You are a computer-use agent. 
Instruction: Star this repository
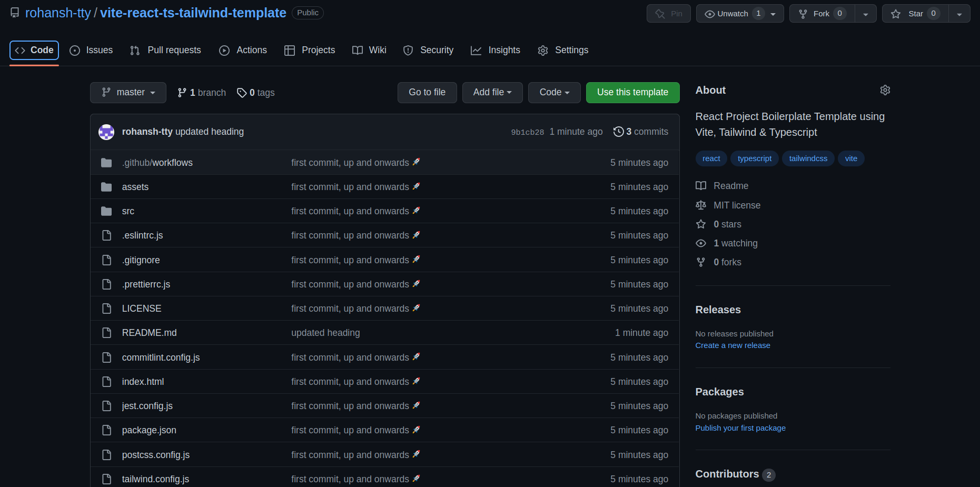915,14
